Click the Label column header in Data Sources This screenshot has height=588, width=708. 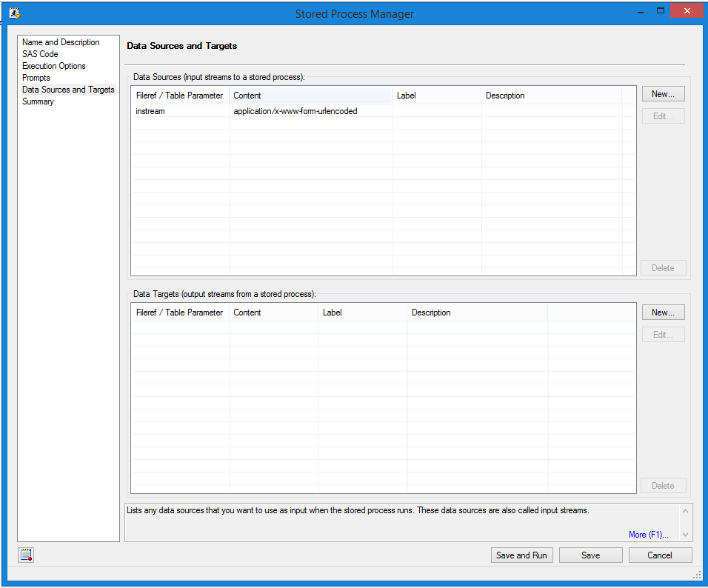[x=407, y=96]
